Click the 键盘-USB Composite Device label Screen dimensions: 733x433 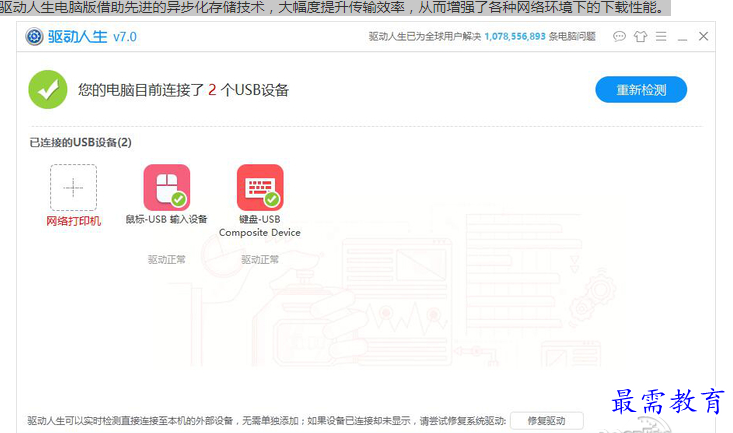(260, 226)
